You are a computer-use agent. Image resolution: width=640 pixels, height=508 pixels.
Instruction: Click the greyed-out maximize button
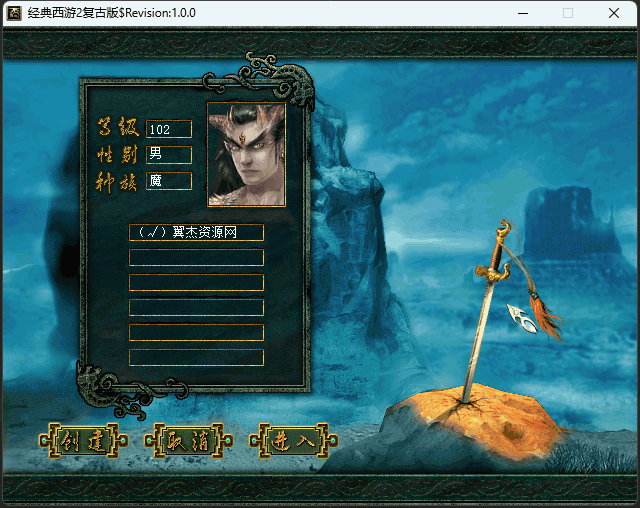pos(568,13)
